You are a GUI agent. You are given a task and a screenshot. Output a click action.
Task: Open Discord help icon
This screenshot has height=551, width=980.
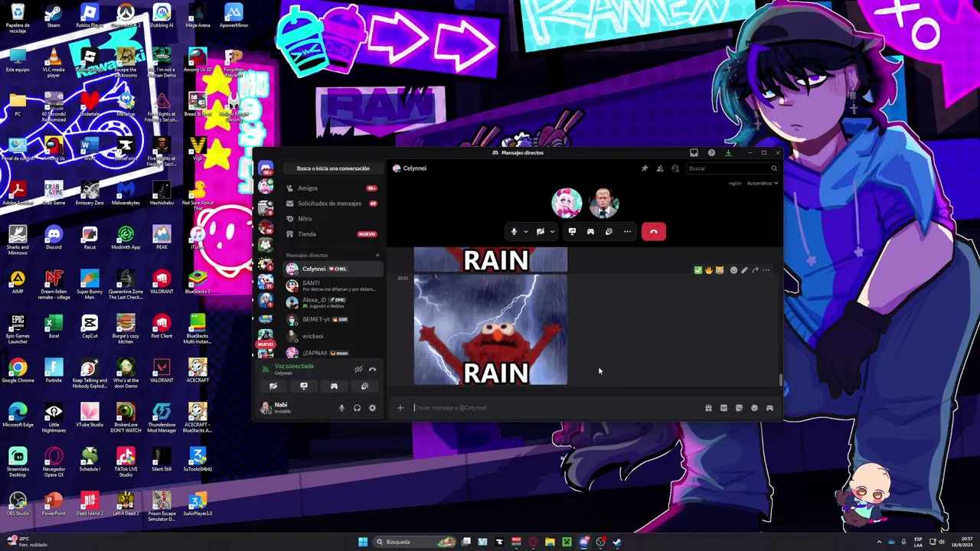tap(711, 152)
